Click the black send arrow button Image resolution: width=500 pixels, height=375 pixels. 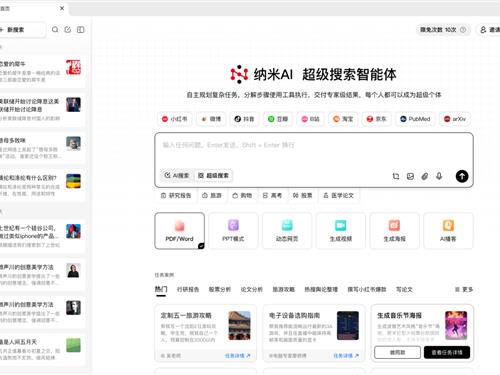coord(462,176)
